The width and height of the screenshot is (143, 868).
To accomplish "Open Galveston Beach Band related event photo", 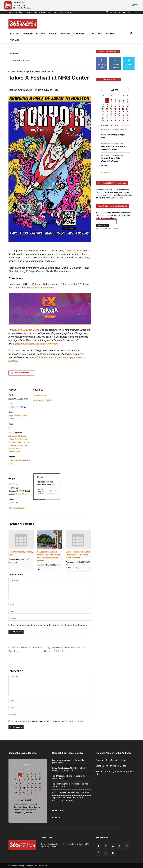I will pos(50,539).
